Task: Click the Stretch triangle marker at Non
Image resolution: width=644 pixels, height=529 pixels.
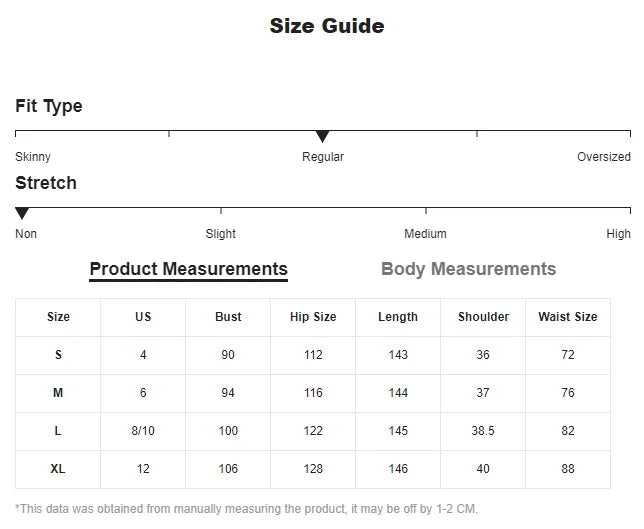Action: coord(22,213)
